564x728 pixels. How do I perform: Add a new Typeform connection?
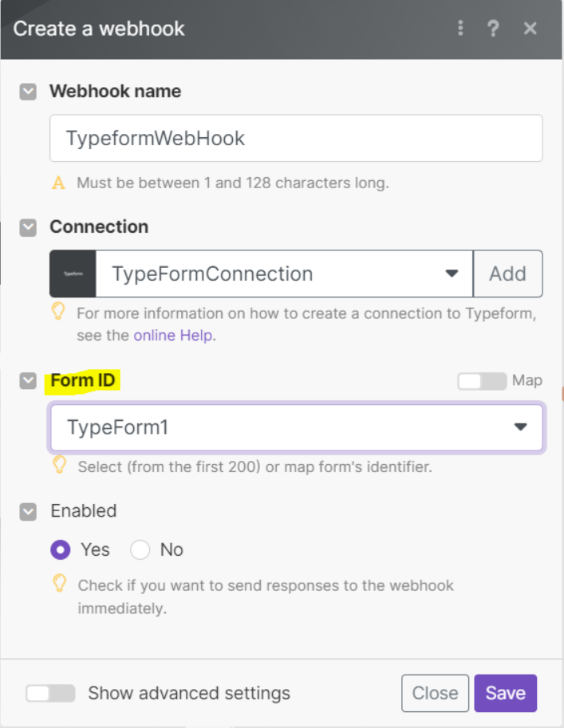508,273
